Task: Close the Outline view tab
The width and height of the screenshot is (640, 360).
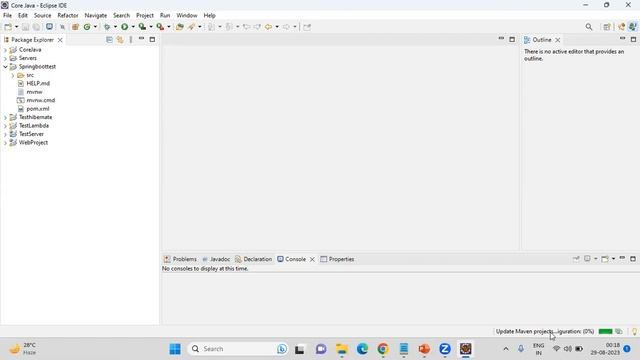Action: (558, 40)
